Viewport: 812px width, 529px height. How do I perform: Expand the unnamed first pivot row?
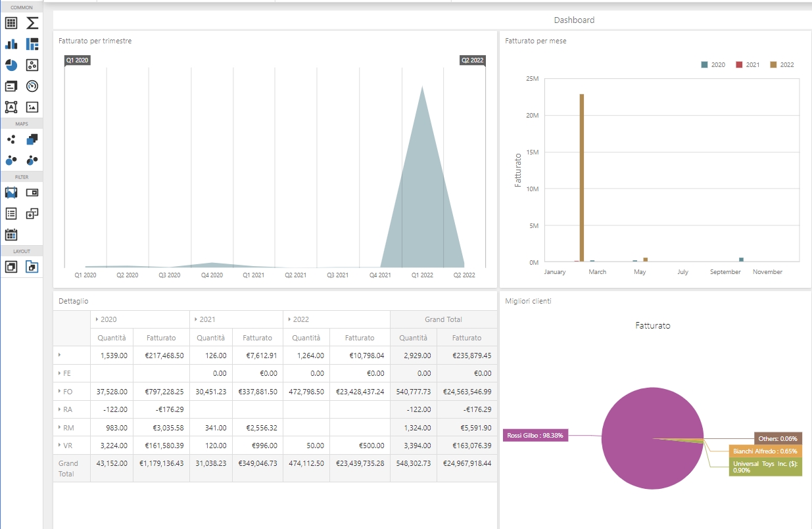pyautogui.click(x=60, y=355)
